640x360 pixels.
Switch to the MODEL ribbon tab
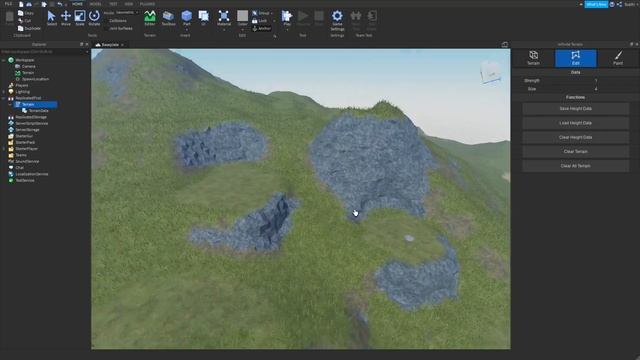pos(96,4)
